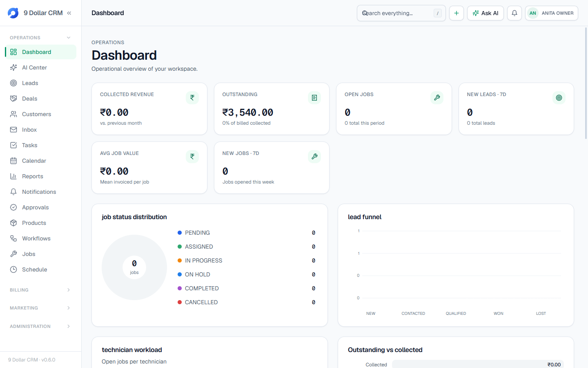Click the Deals handshake icon
This screenshot has width=588, height=368.
click(x=13, y=99)
